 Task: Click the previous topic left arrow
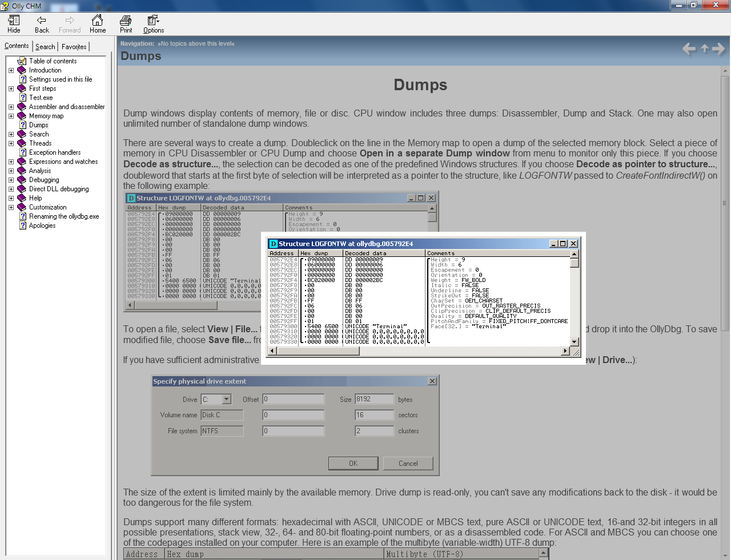click(689, 49)
